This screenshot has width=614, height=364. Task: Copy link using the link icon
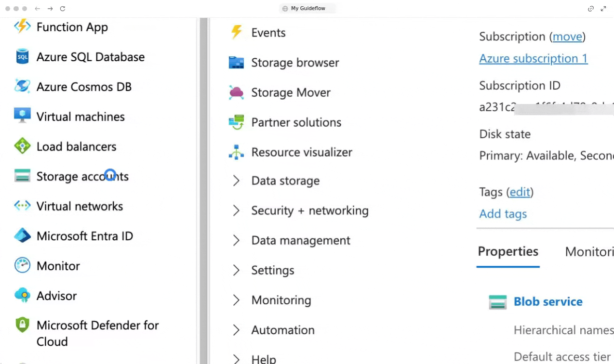[x=591, y=9]
